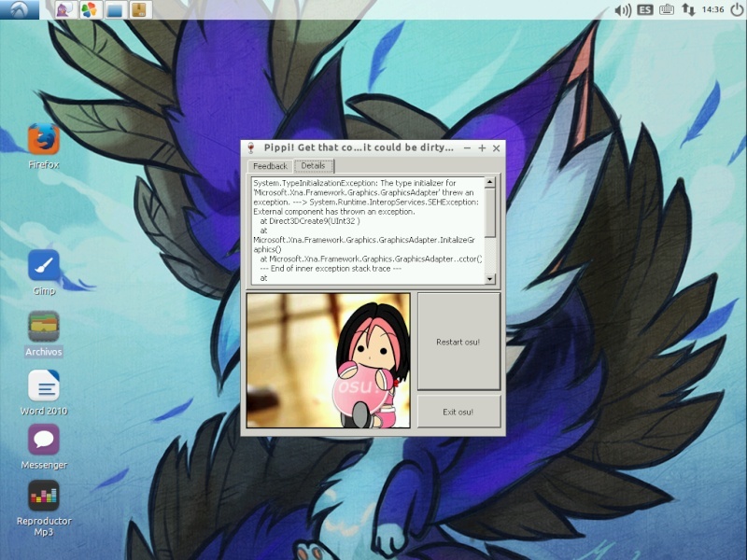Viewport: 747px width, 560px height.
Task: Click the power button in top panel
Action: point(737,9)
